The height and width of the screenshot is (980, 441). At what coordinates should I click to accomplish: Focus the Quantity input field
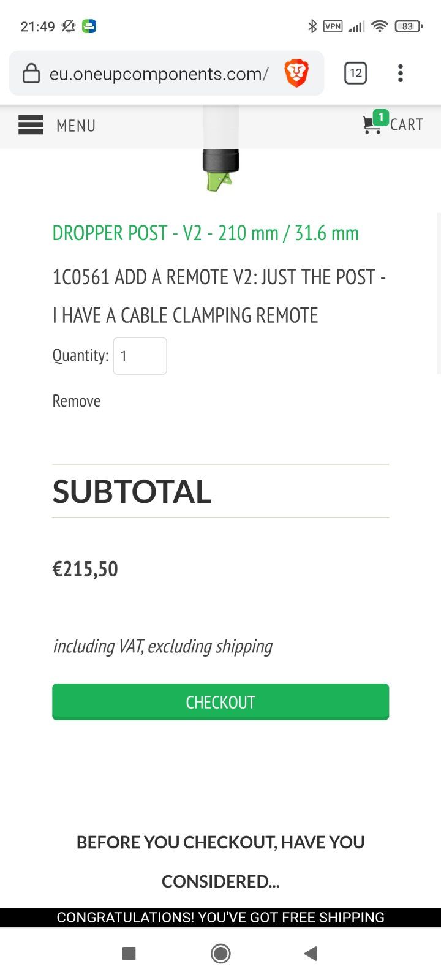[x=140, y=356]
